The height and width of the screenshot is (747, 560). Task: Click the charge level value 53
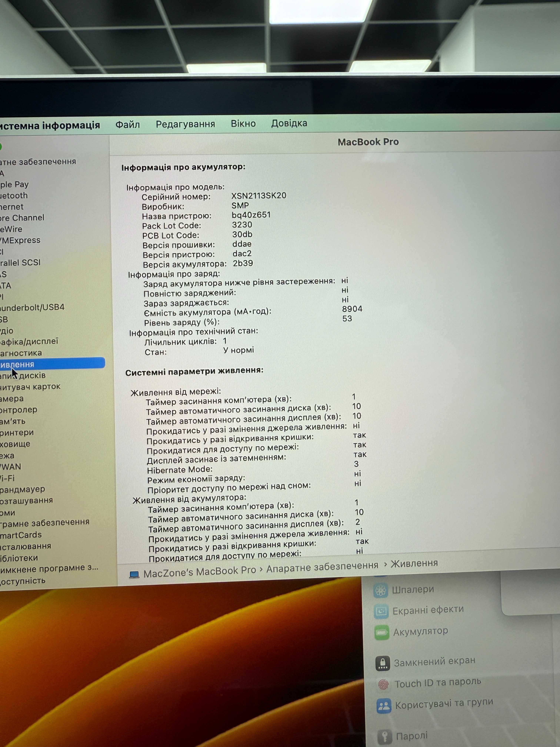pos(347,318)
